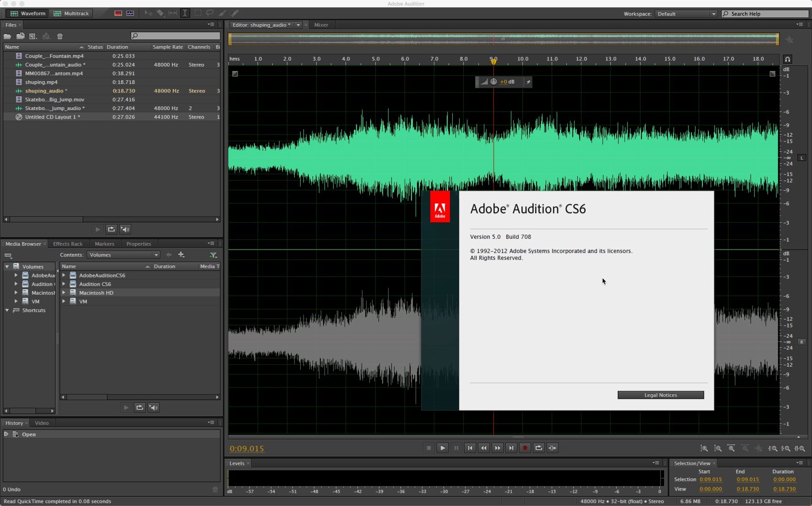Click the red Record button
The height and width of the screenshot is (506, 812).
[x=525, y=448]
